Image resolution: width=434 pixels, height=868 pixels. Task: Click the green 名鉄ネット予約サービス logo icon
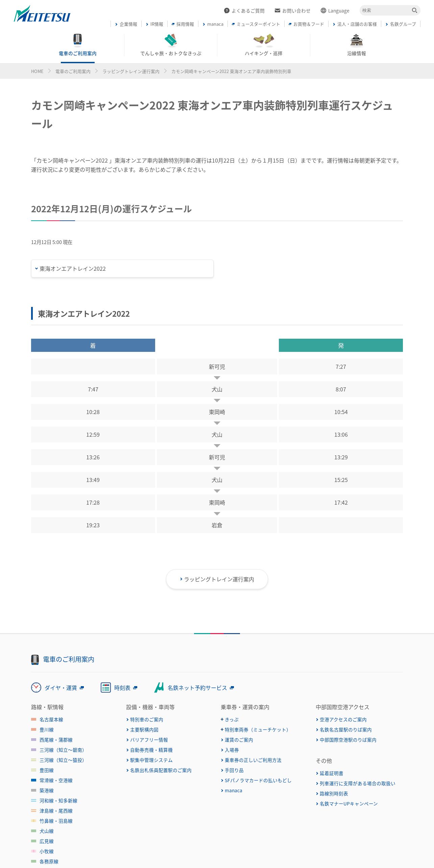coord(159,688)
